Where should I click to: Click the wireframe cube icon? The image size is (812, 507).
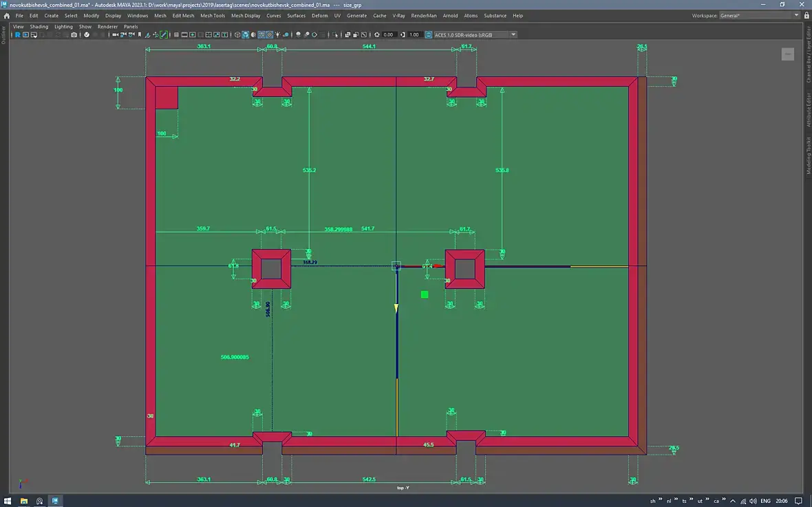tap(237, 34)
